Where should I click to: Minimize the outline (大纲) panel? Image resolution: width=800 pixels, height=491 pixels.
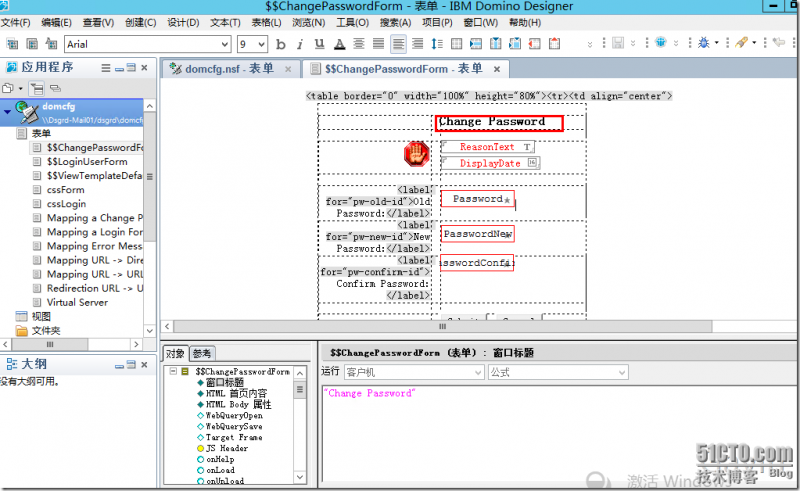[119, 365]
